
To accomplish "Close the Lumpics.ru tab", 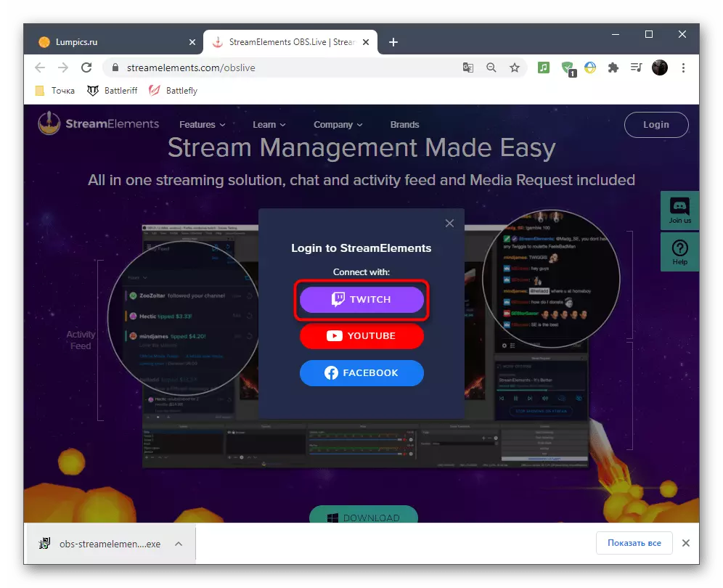I will [192, 42].
